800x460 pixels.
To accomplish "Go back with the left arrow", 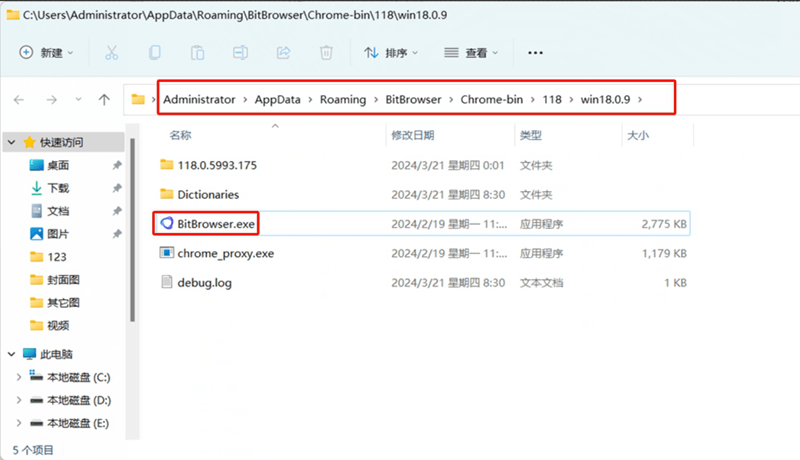I will click(x=19, y=99).
